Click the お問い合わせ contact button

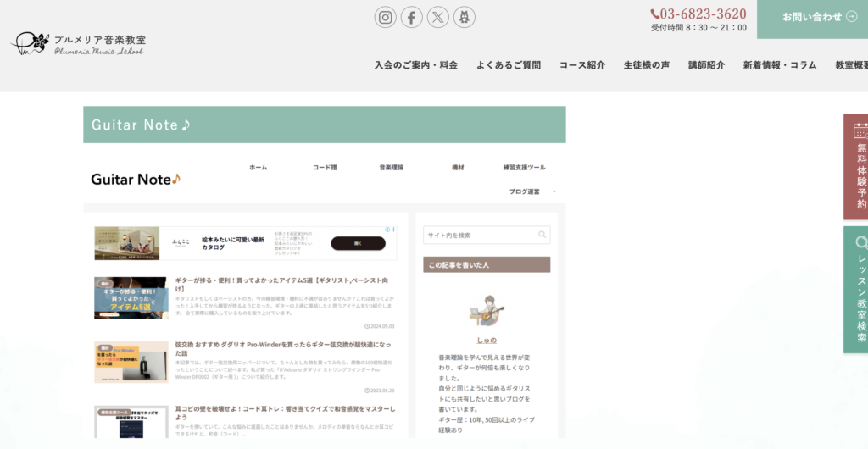811,17
